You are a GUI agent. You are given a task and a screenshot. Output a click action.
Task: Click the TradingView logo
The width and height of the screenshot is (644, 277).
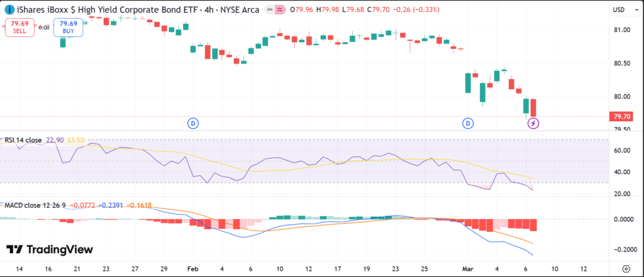click(50, 249)
